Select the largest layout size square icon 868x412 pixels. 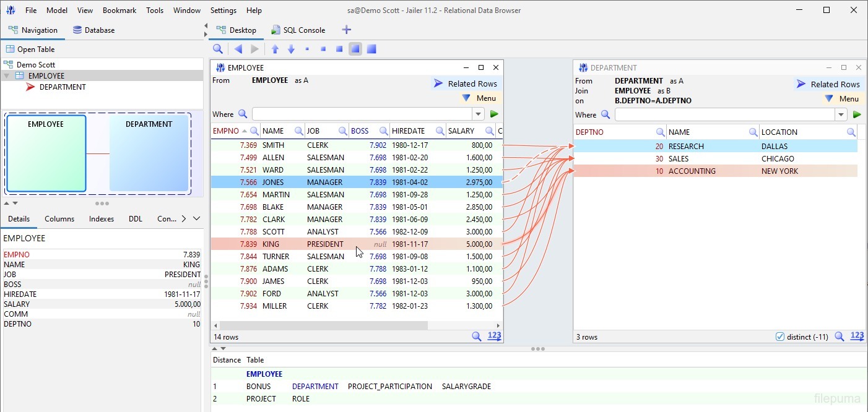[x=371, y=49]
